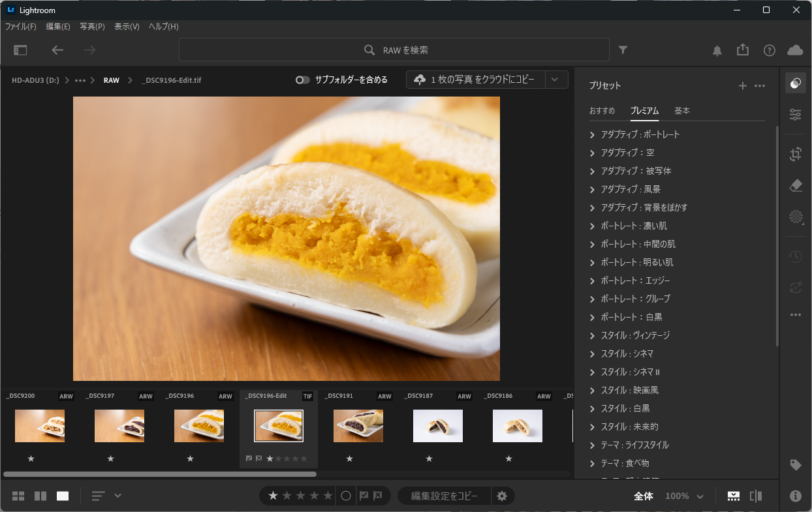Switch to compare view

(x=40, y=496)
